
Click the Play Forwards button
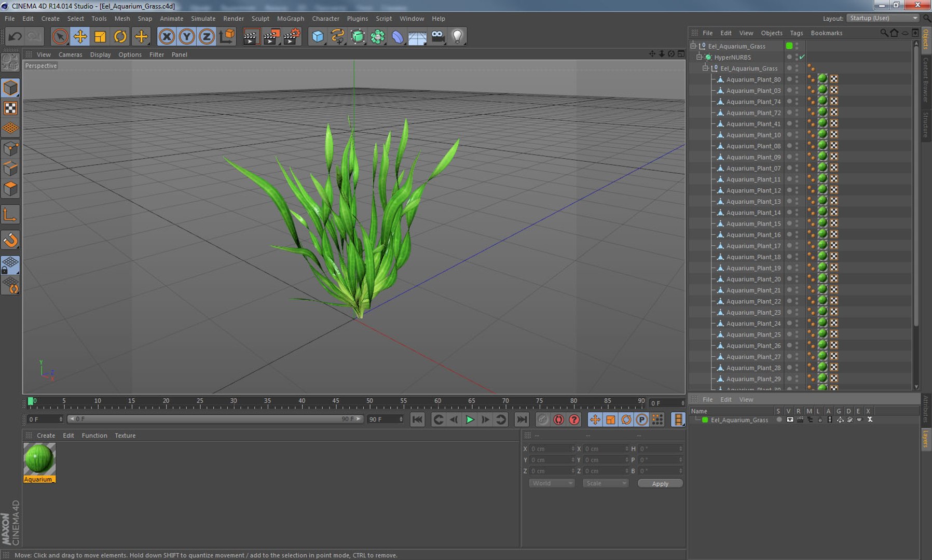(470, 419)
